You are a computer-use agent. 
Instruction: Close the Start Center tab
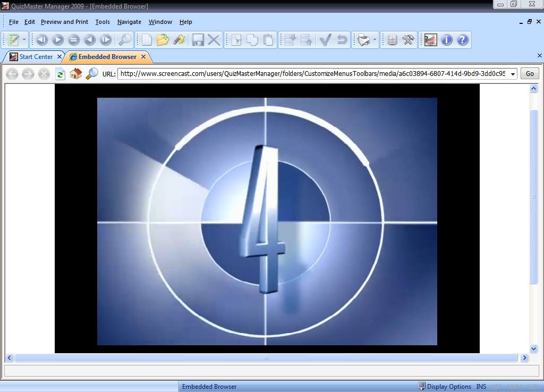tap(59, 56)
